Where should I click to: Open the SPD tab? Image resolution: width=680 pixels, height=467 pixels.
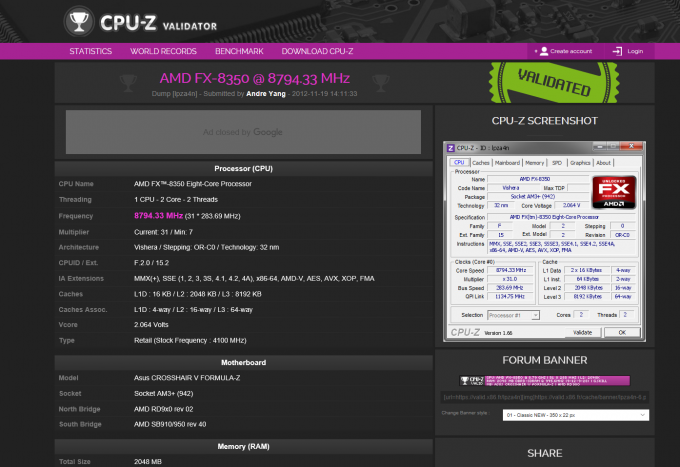[557, 163]
